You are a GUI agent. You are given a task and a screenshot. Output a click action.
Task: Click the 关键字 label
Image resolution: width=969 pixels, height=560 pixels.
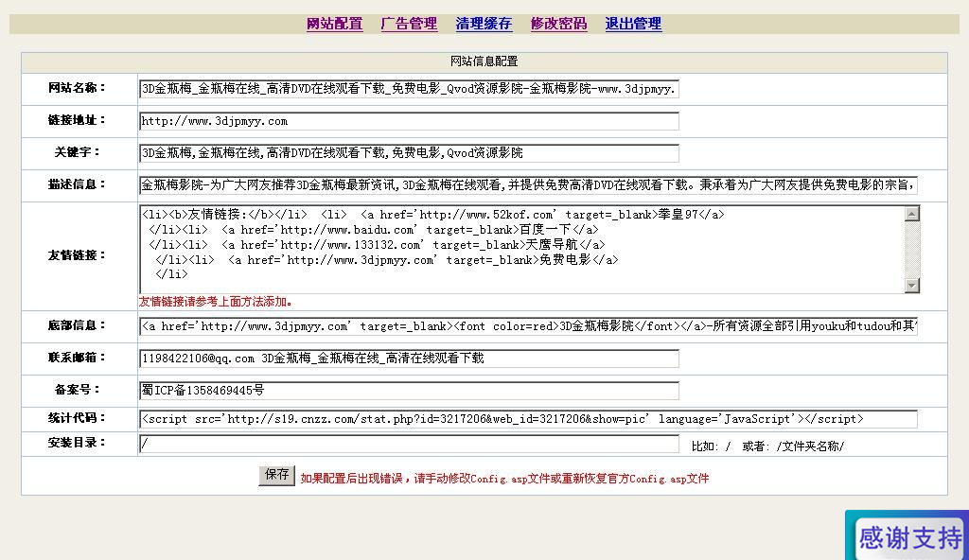[78, 152]
